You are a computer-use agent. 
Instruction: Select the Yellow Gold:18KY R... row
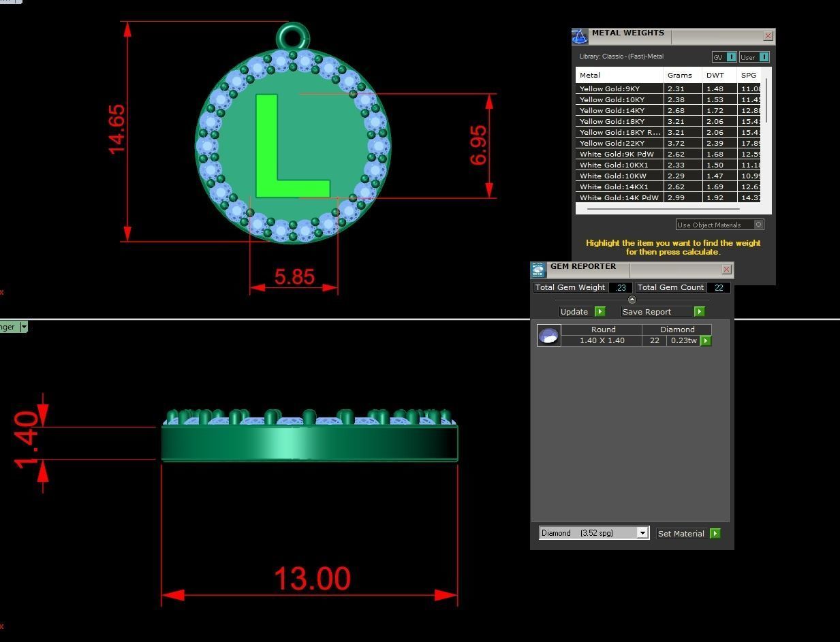click(x=668, y=132)
